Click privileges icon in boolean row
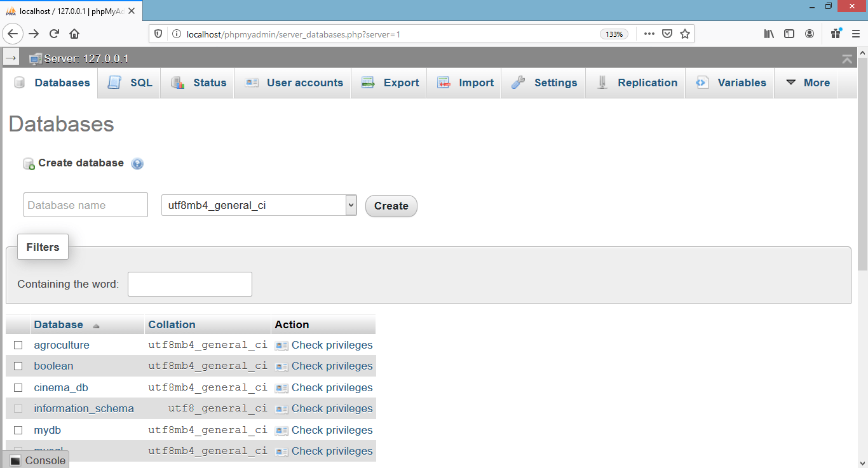 pyautogui.click(x=281, y=366)
